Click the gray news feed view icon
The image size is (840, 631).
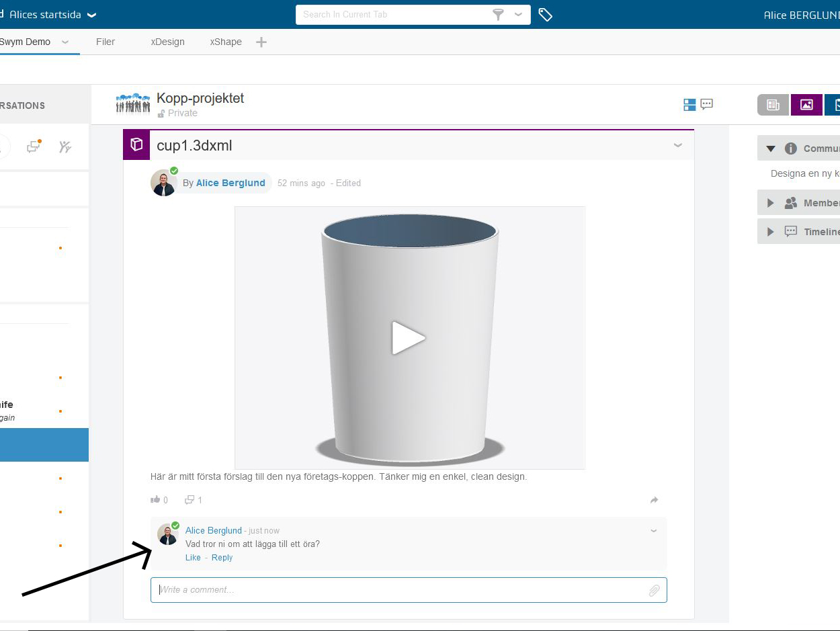click(x=773, y=105)
